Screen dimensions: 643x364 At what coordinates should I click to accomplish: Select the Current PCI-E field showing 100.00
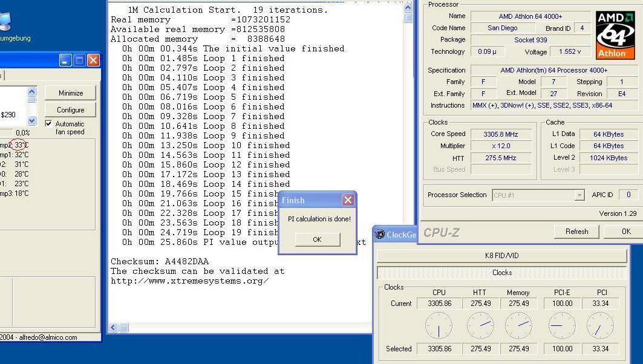coord(562,304)
